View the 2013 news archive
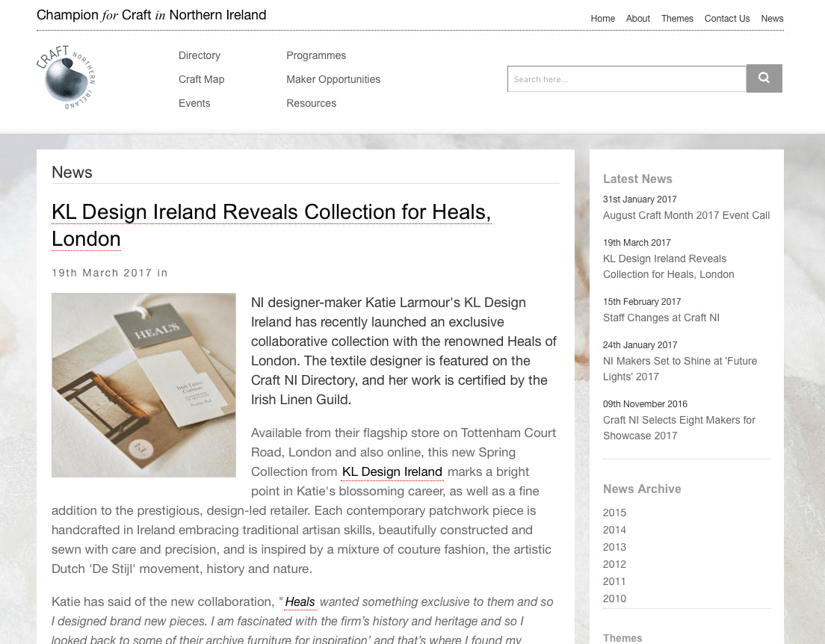Viewport: 825px width, 644px height. click(614, 547)
